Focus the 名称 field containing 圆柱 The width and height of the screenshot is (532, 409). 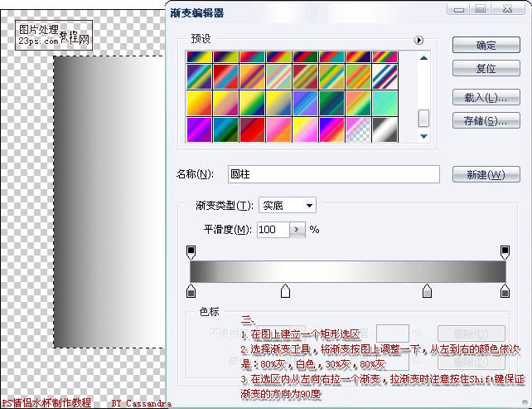click(x=334, y=174)
